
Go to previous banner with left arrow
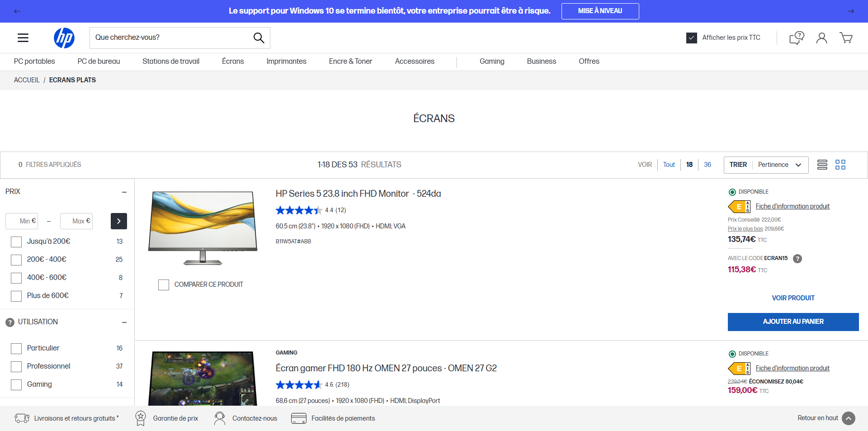17,11
